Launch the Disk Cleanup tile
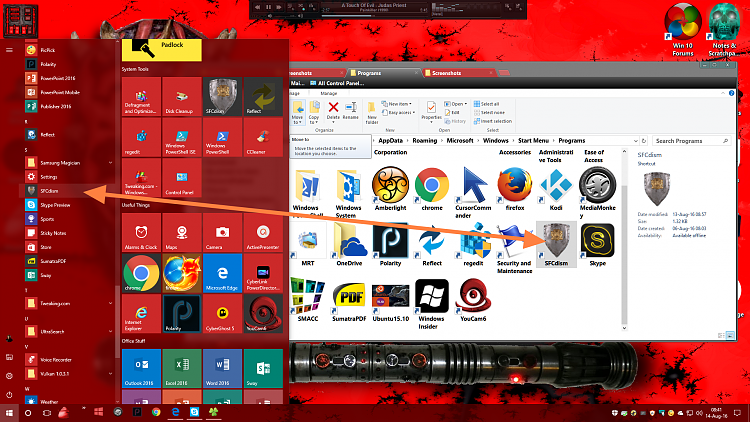The width and height of the screenshot is (750, 422). 182,97
